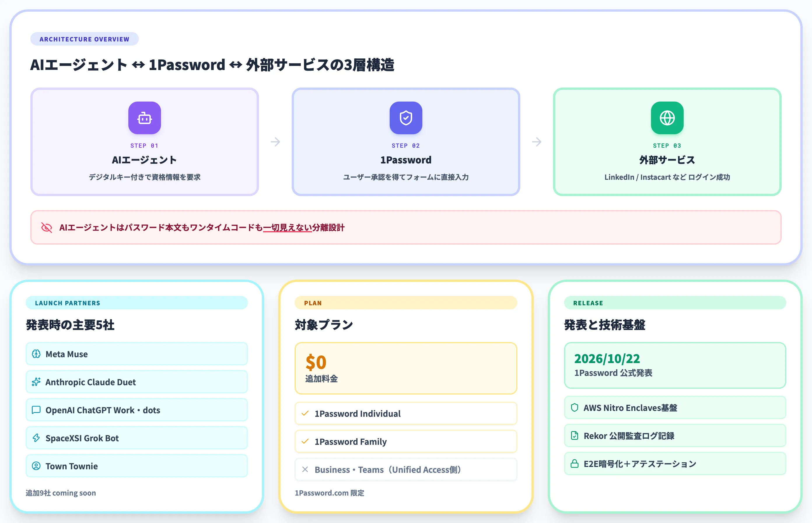Click the Business・Teams（Unified Access側） text
The height and width of the screenshot is (523, 812).
click(388, 469)
